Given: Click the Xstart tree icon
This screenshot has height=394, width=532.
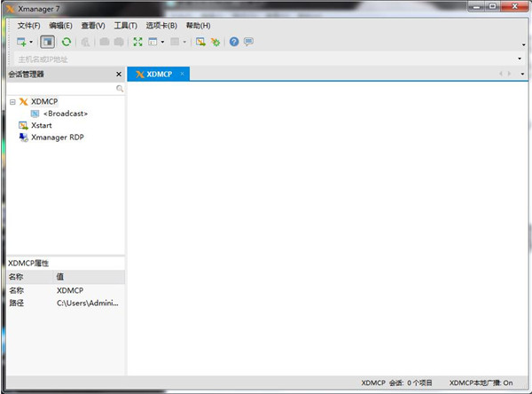Looking at the screenshot, I should click(23, 126).
